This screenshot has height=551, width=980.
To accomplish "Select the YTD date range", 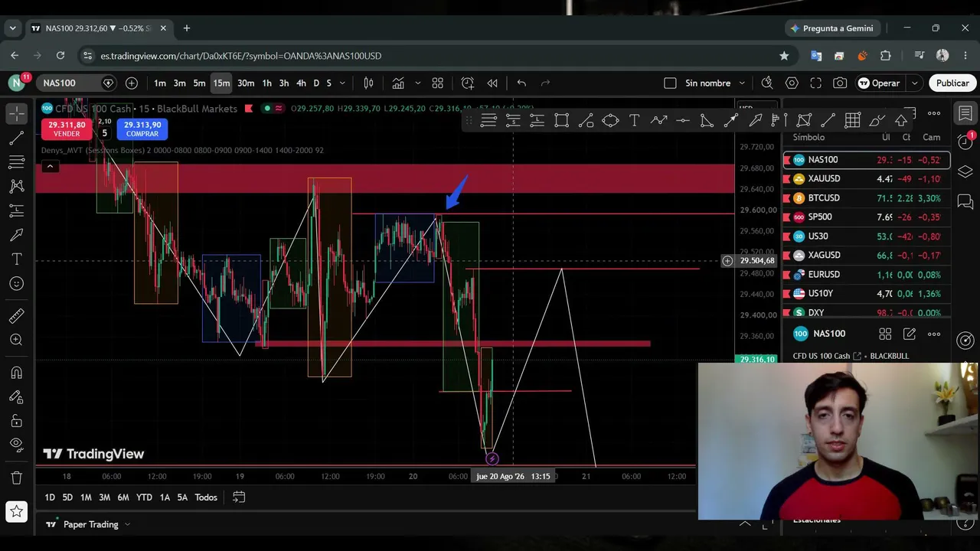I will (144, 497).
